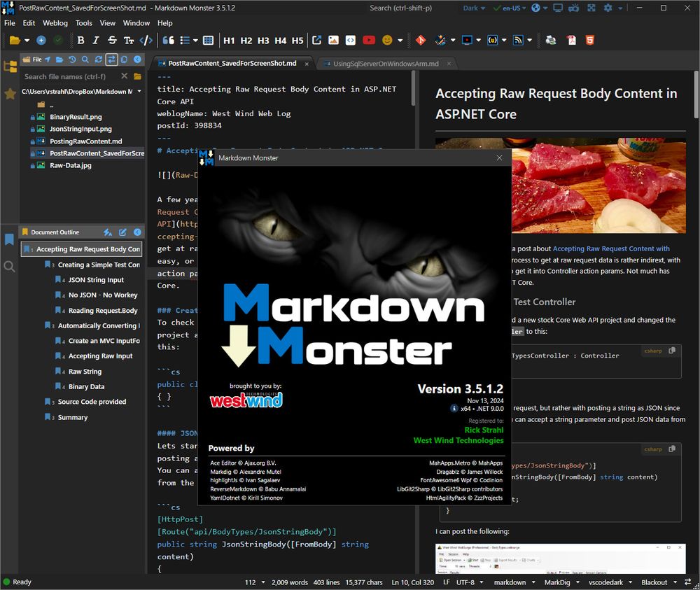
Task: Toggle preview sync in the status bar
Action: pos(688,582)
